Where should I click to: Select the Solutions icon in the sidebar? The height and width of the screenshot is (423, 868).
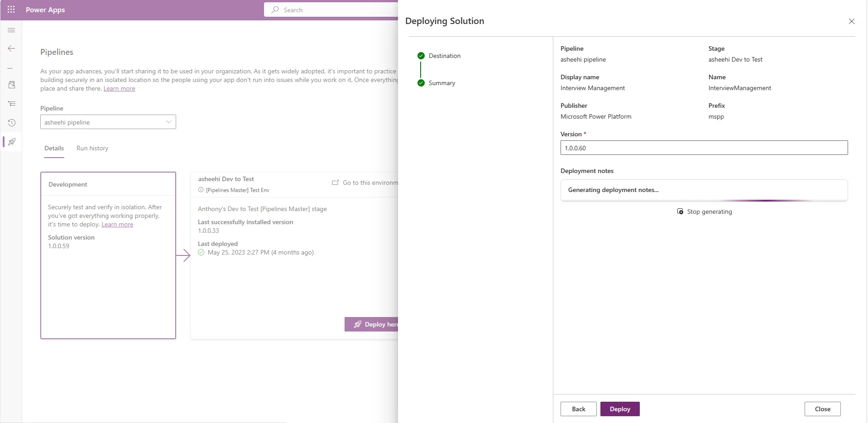11,84
